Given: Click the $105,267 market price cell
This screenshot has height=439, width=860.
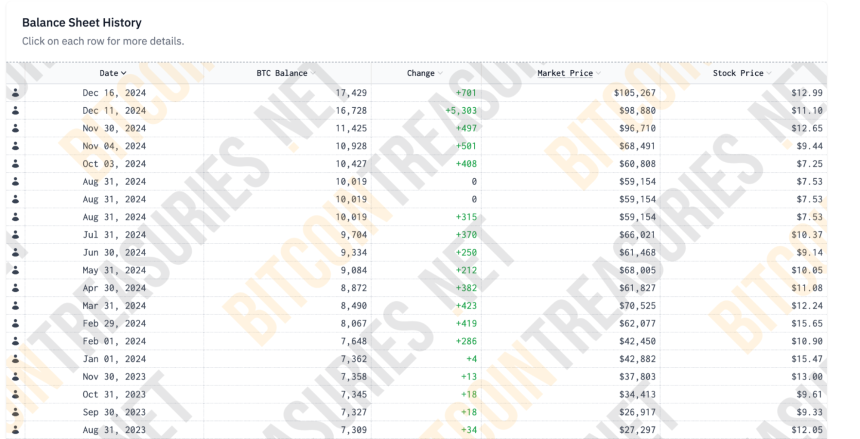Looking at the screenshot, I should point(635,93).
